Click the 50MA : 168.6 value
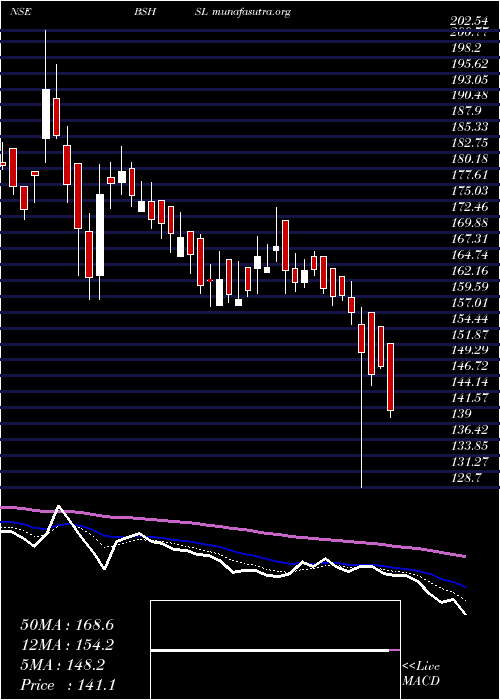 pyautogui.click(x=67, y=625)
